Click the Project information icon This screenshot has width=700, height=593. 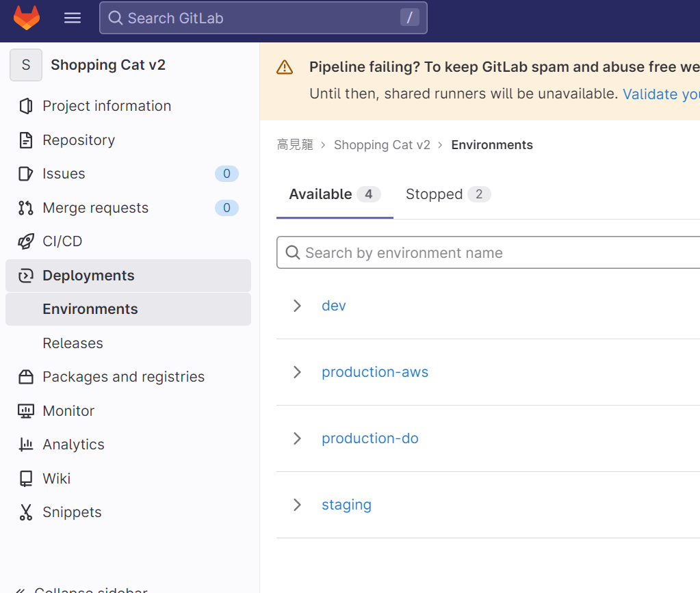tap(26, 106)
